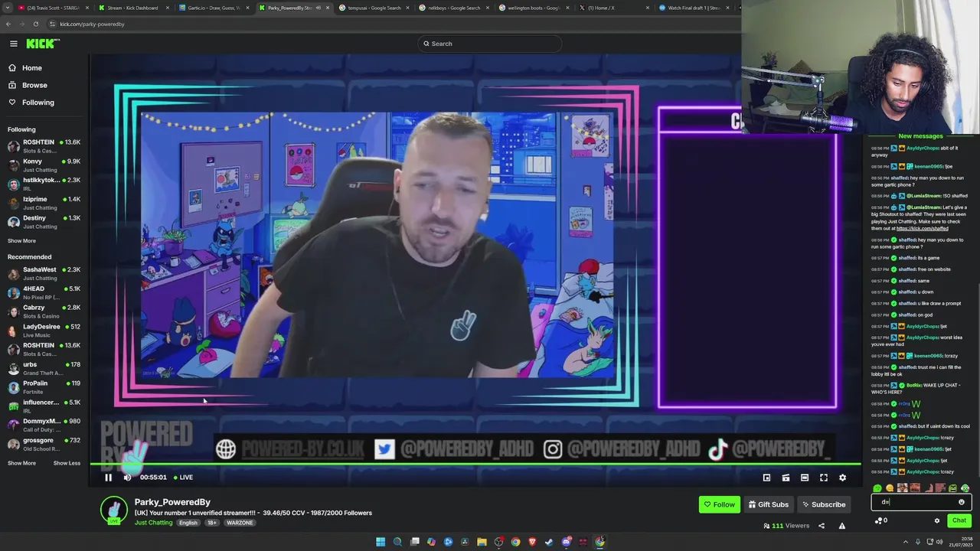Seek on the green stream progress bar

(x=475, y=464)
